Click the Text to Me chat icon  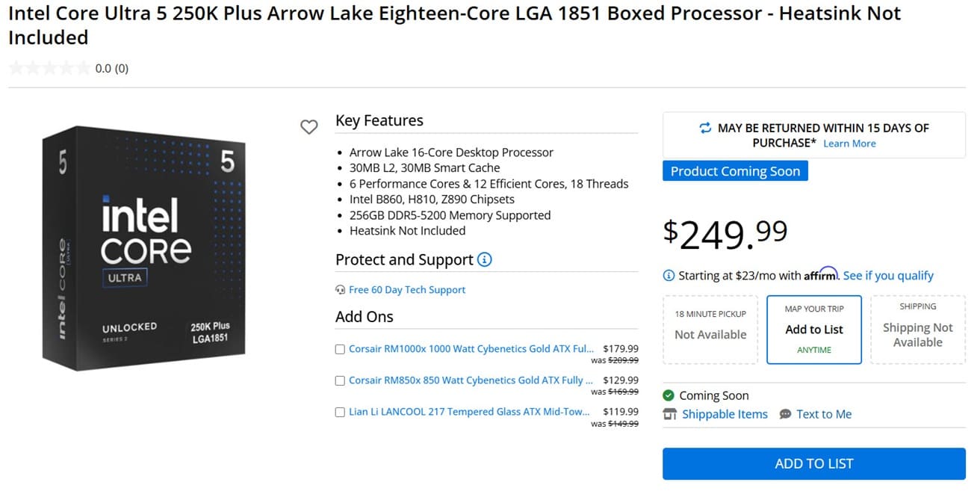(785, 414)
